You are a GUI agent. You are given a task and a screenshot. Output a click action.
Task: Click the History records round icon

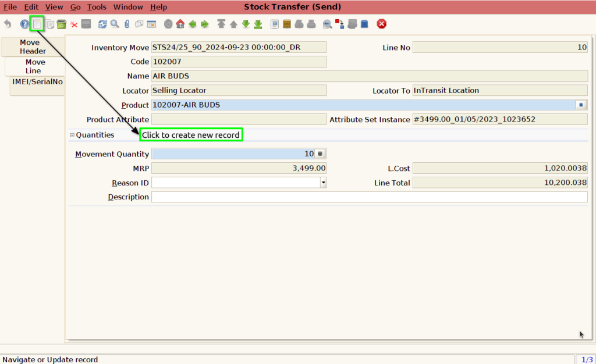(x=168, y=24)
